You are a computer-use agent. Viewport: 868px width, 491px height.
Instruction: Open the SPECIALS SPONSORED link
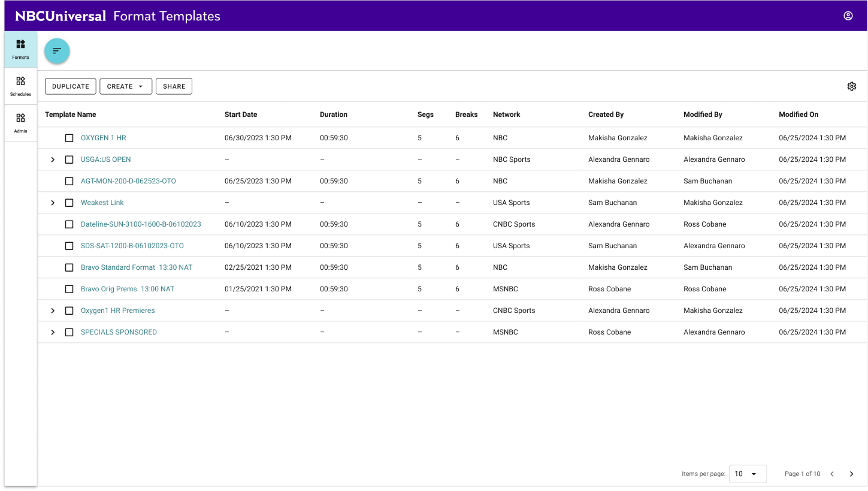[119, 332]
